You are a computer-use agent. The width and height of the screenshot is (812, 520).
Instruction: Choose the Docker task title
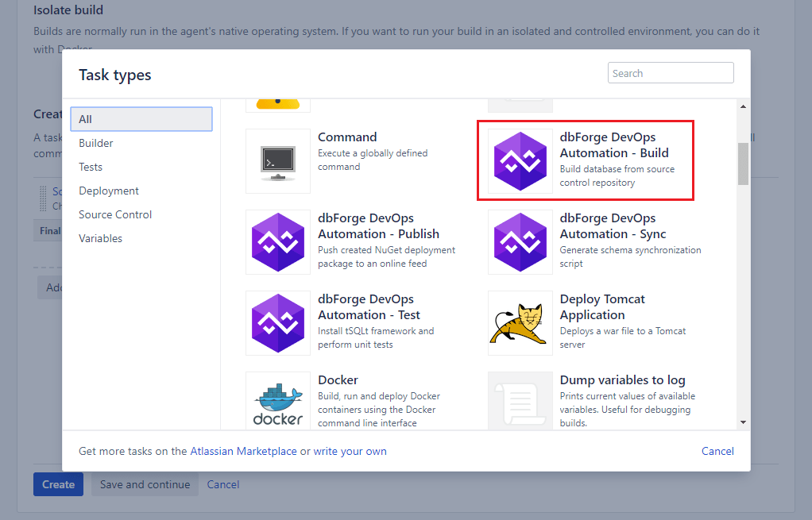point(338,379)
